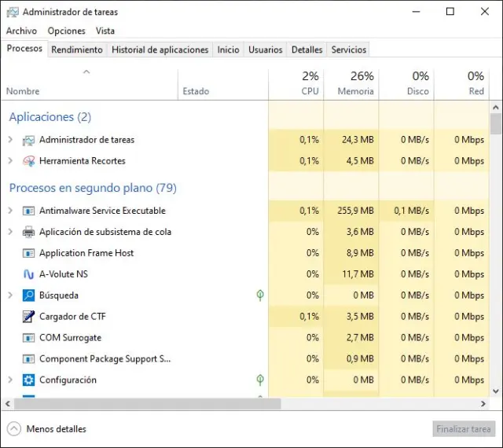Click the A-Volute NS process icon

pos(29,274)
